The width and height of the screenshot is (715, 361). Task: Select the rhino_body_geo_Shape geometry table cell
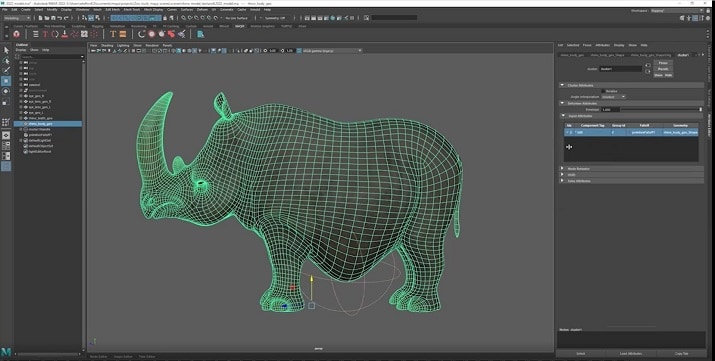(x=680, y=132)
